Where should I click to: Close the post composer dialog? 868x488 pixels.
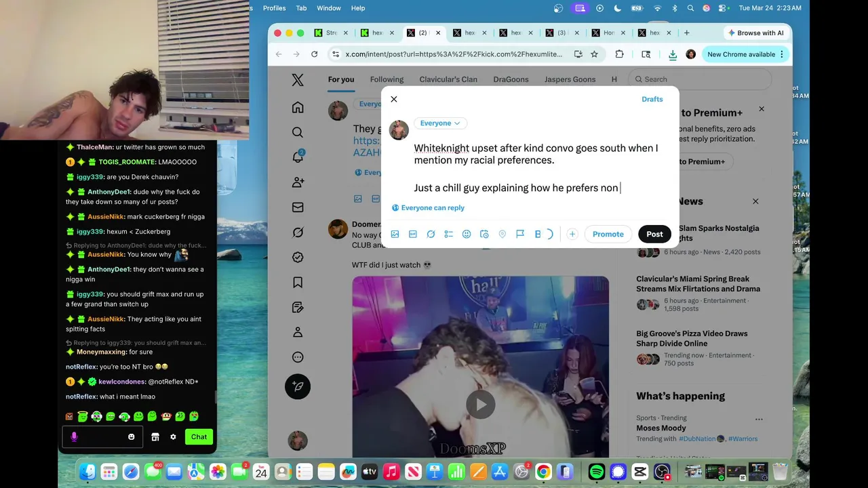394,99
